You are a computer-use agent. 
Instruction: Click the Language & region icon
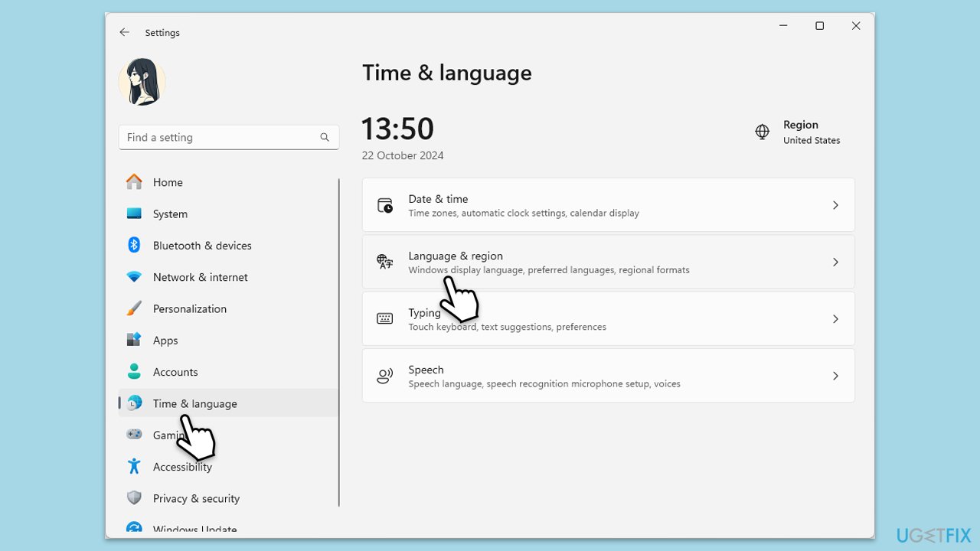click(x=385, y=262)
